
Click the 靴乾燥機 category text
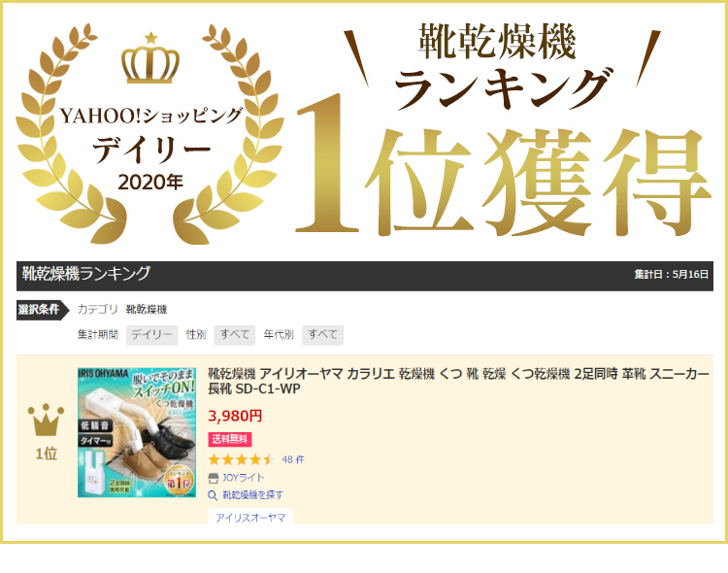(x=147, y=310)
